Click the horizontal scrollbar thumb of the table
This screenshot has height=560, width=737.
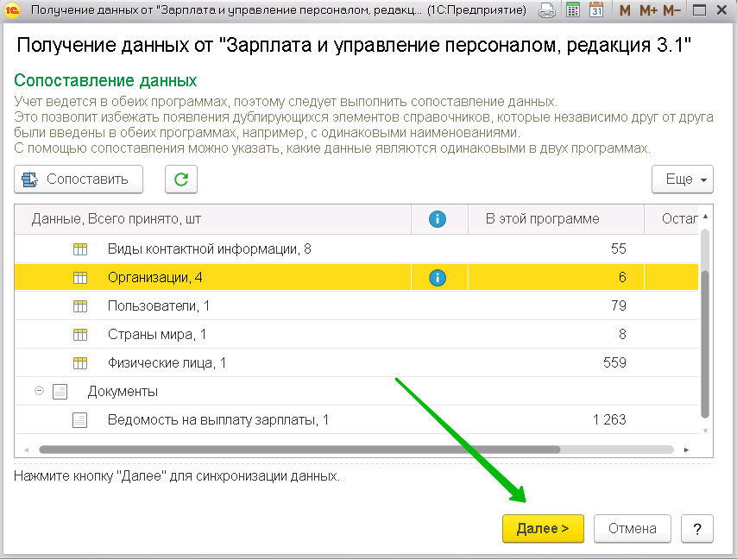point(299,450)
